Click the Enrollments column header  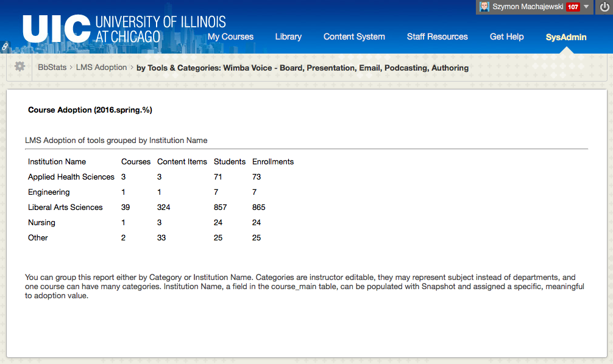tap(273, 162)
